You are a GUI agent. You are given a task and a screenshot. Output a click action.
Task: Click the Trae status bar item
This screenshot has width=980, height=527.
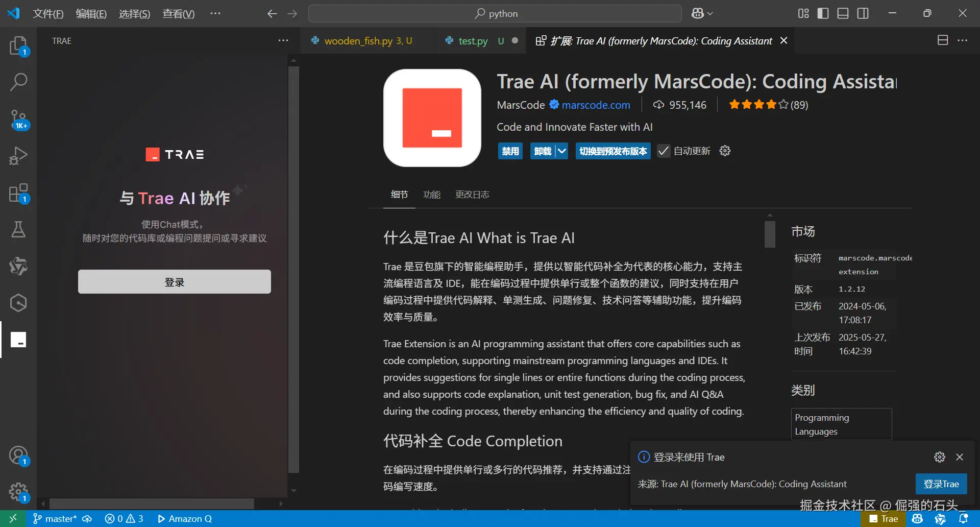pyautogui.click(x=884, y=519)
